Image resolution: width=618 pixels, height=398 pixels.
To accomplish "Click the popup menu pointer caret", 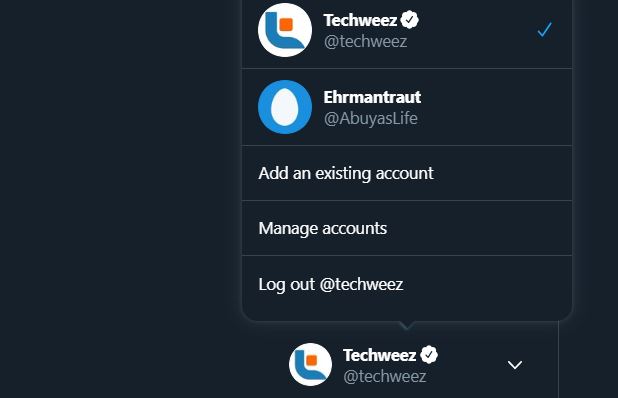I will click(407, 325).
